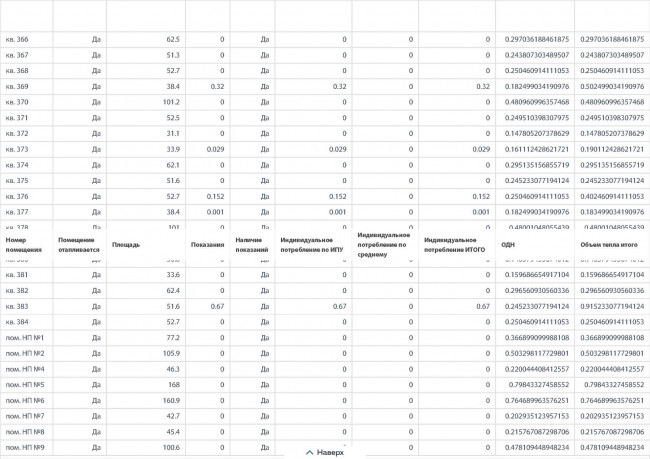
Task: Click row label кв. 367
Action: 17,55
